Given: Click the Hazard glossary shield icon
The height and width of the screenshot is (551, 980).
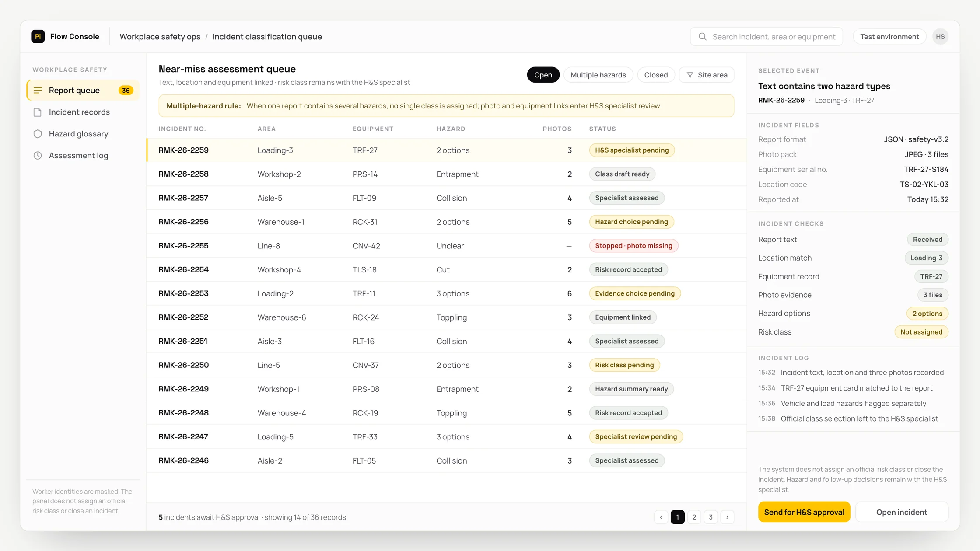Looking at the screenshot, I should click(x=38, y=134).
